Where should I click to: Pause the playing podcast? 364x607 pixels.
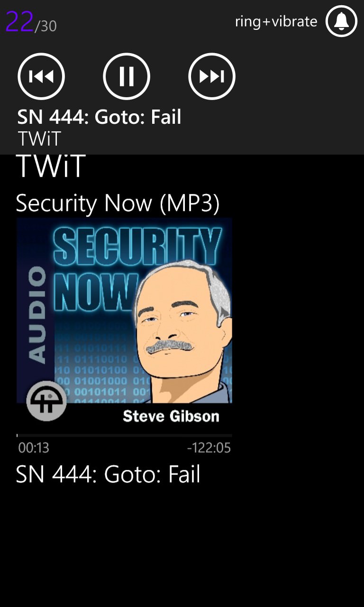click(127, 76)
